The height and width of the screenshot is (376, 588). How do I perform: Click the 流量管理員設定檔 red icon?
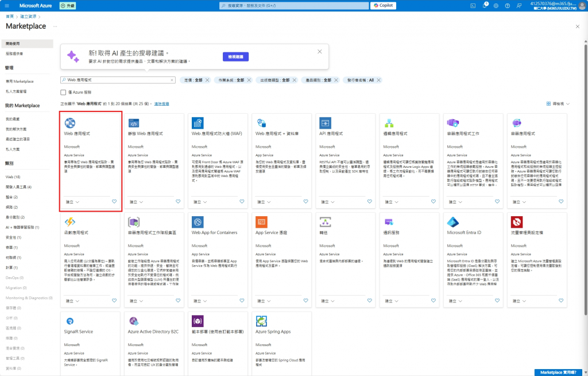pos(517,222)
